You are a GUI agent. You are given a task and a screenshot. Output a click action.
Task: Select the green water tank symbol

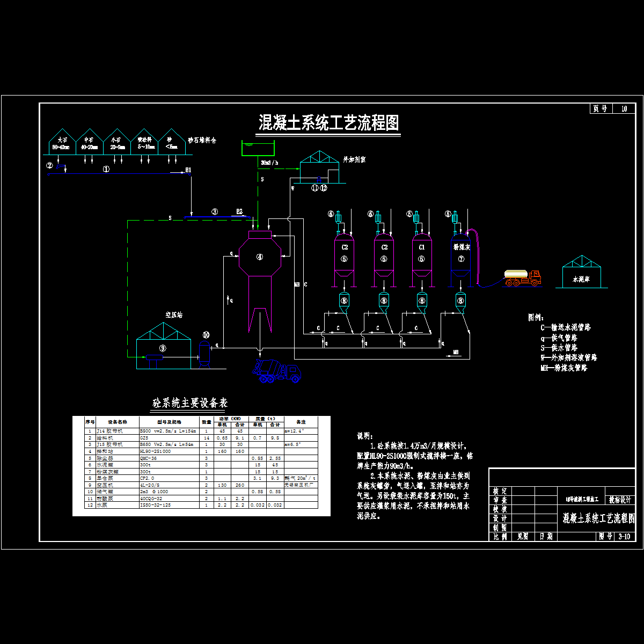coord(258,148)
